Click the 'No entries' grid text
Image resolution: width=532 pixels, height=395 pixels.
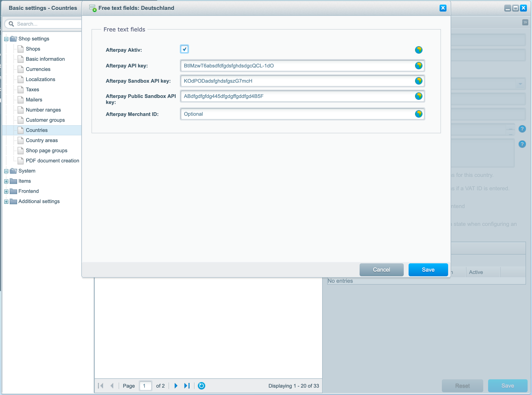coord(340,281)
